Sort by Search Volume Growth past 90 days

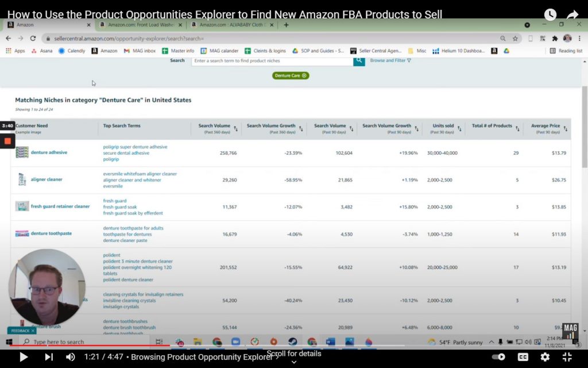(417, 129)
